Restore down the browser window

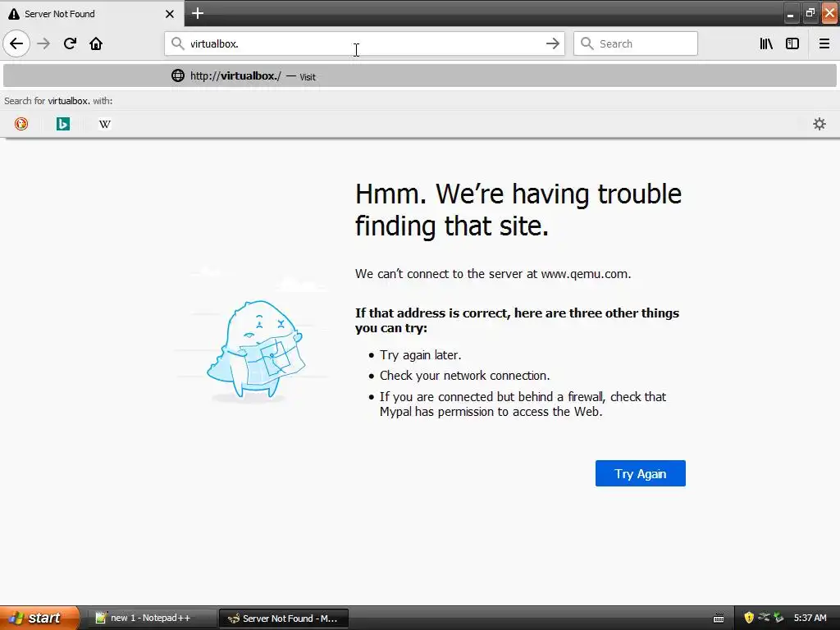pyautogui.click(x=810, y=14)
